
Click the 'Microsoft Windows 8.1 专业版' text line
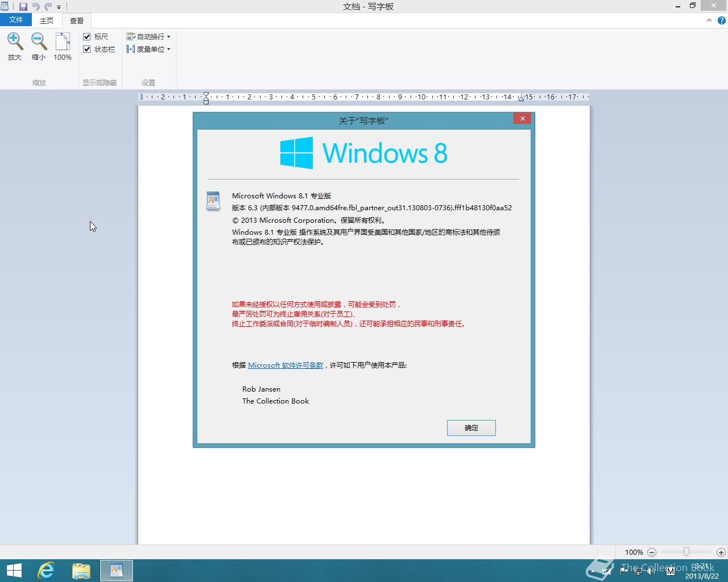282,196
